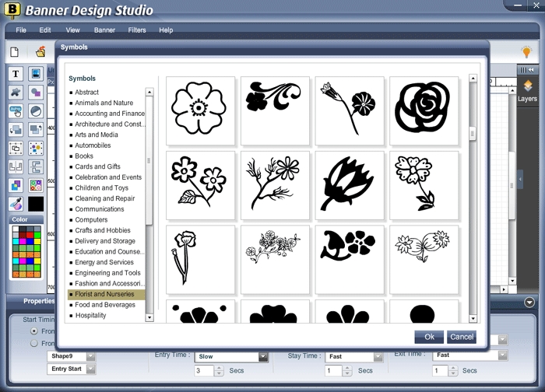Click the New document icon
This screenshot has height=392, width=545.
14,52
